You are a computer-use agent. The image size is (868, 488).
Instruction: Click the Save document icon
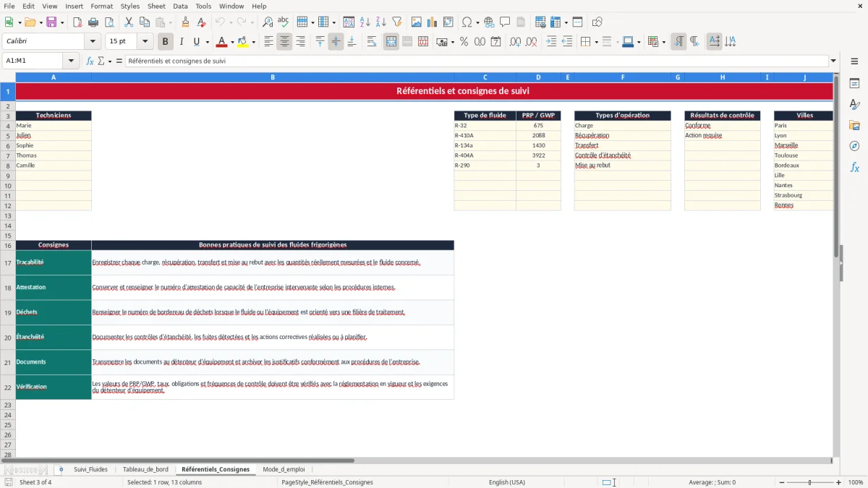pos(51,22)
